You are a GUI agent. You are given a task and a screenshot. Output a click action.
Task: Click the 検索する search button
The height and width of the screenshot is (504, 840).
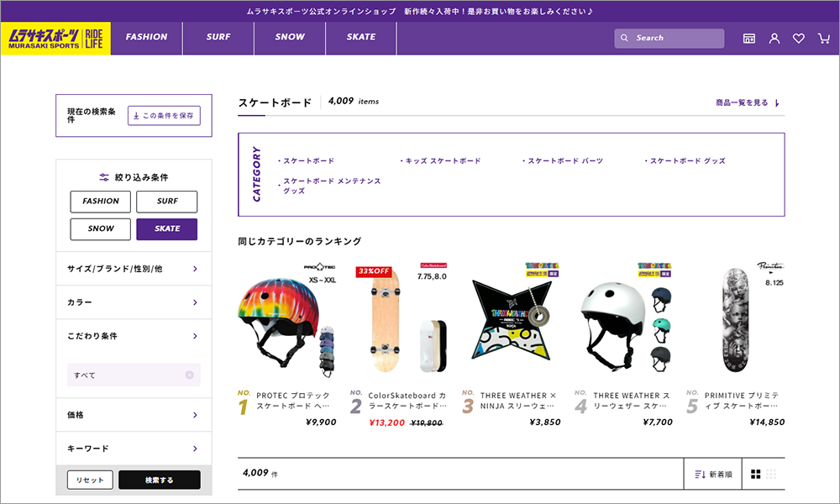[x=160, y=479]
